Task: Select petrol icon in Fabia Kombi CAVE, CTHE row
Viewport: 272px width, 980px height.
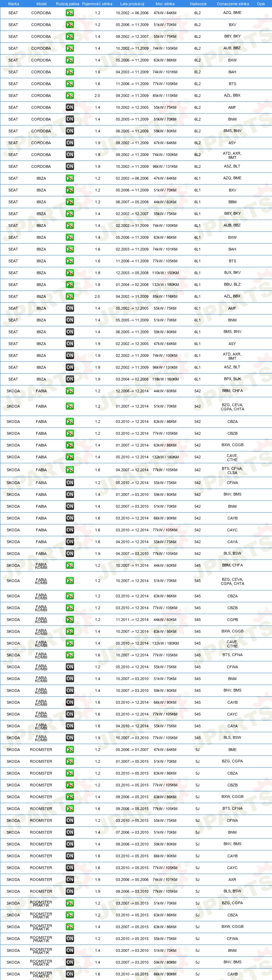Action: [70, 643]
